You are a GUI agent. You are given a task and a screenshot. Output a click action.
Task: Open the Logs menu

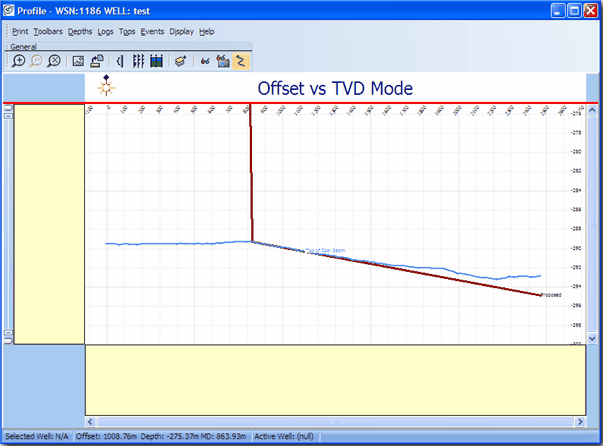[x=106, y=32]
